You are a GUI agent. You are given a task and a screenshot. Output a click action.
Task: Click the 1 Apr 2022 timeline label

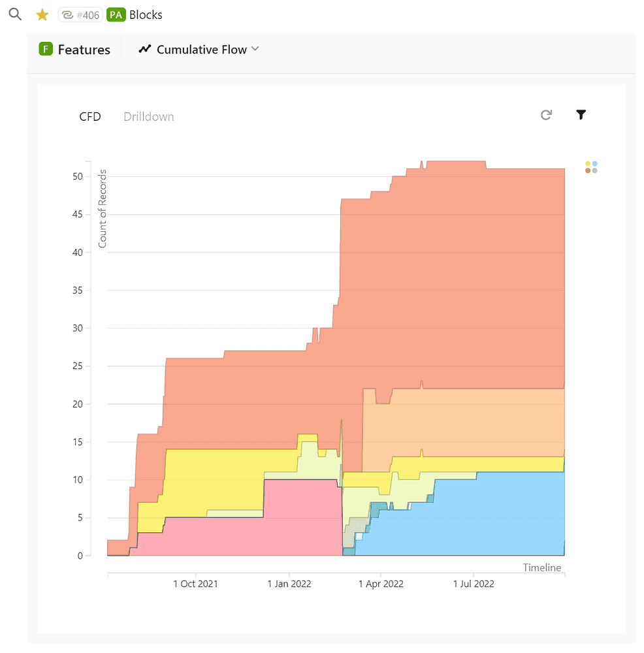coord(381,584)
